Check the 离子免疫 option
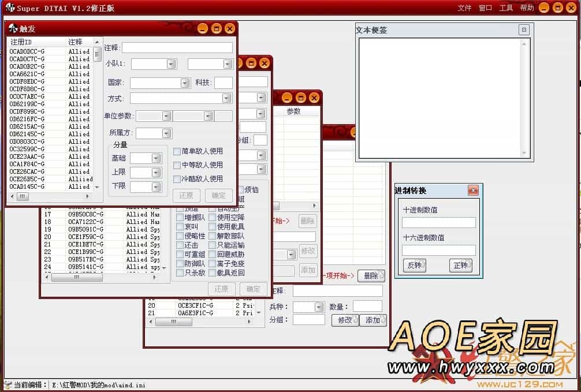Image resolution: width=581 pixels, height=392 pixels. [212, 264]
